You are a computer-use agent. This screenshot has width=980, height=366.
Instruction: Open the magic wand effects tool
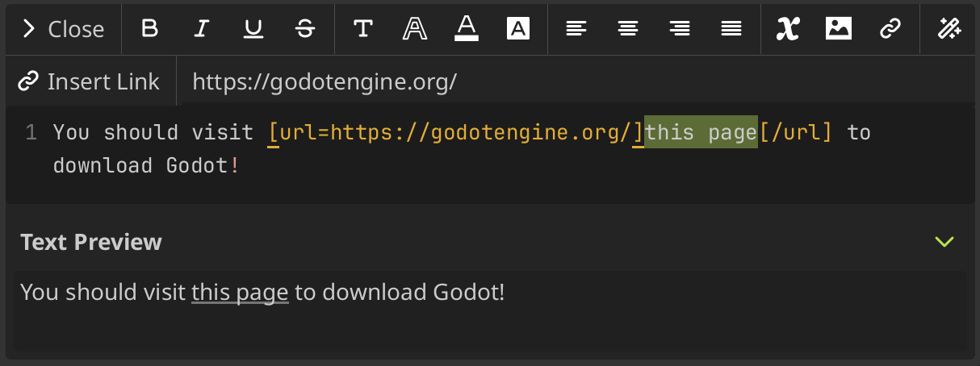949,29
